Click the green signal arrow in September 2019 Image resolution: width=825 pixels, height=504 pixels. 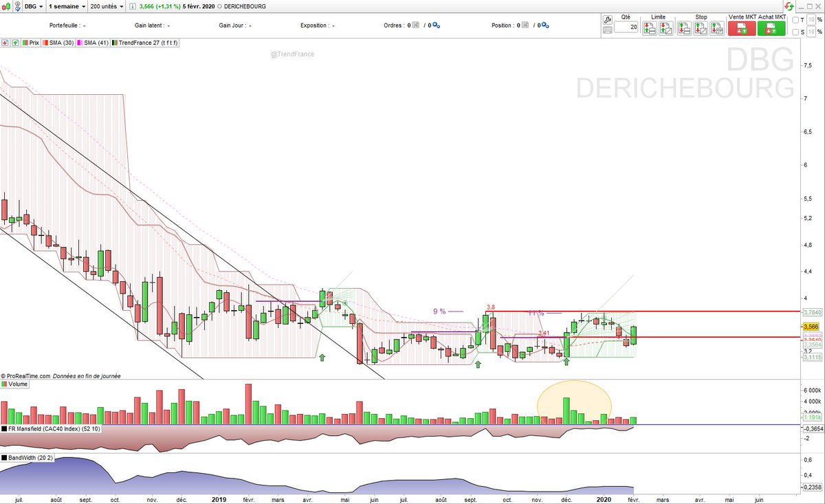[x=478, y=364]
